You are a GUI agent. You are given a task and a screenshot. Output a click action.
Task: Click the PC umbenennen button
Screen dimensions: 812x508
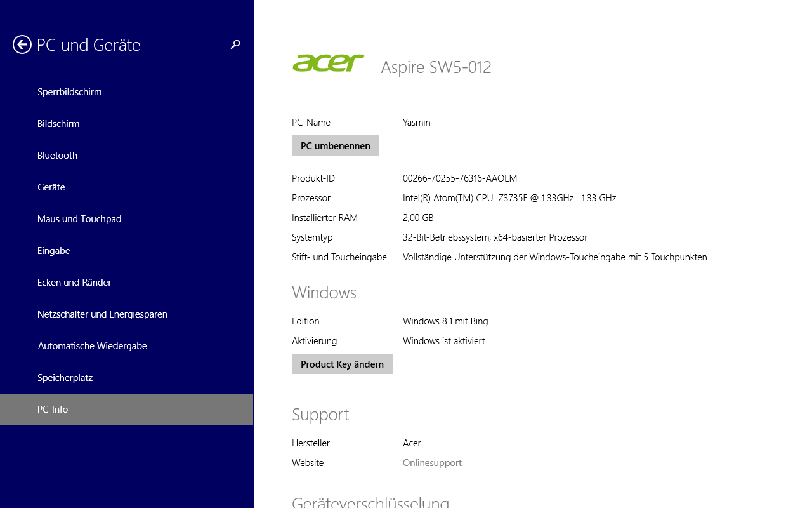pyautogui.click(x=336, y=145)
